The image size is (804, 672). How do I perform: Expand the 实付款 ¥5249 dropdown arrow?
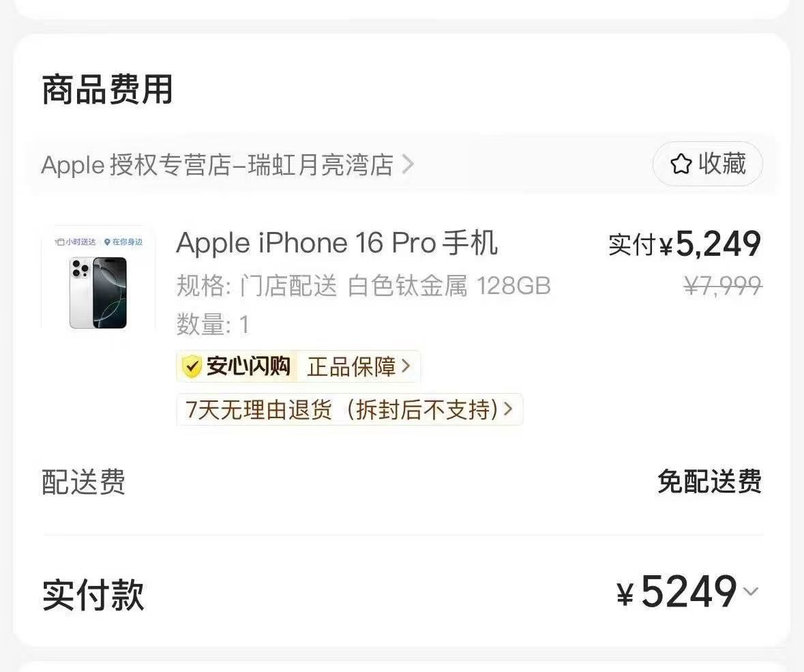pyautogui.click(x=751, y=591)
